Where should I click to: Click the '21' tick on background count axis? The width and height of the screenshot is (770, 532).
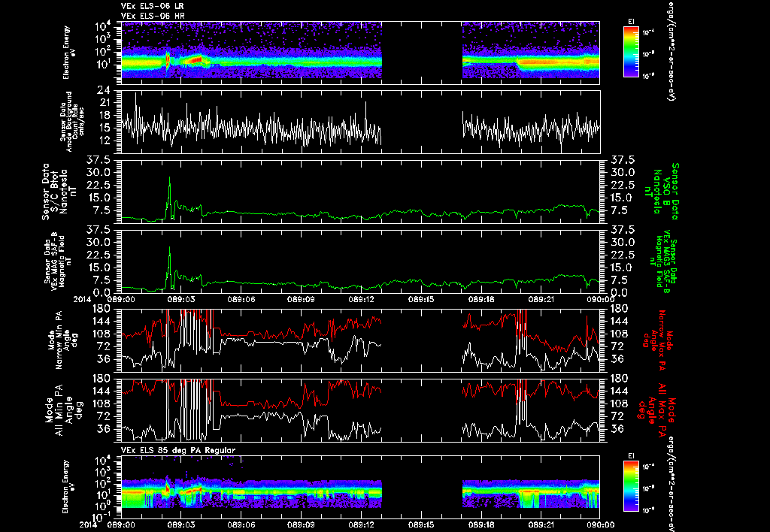point(104,103)
